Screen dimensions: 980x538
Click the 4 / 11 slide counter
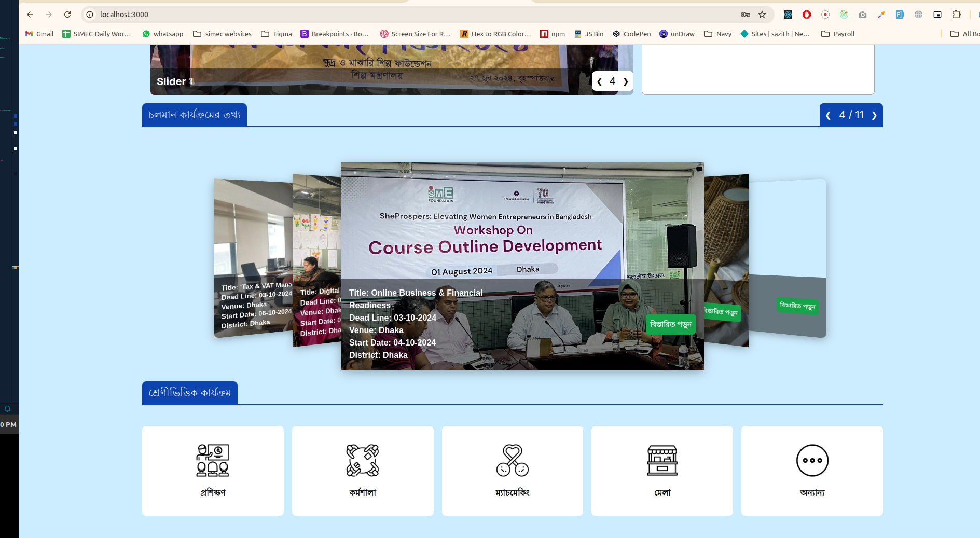pos(851,115)
